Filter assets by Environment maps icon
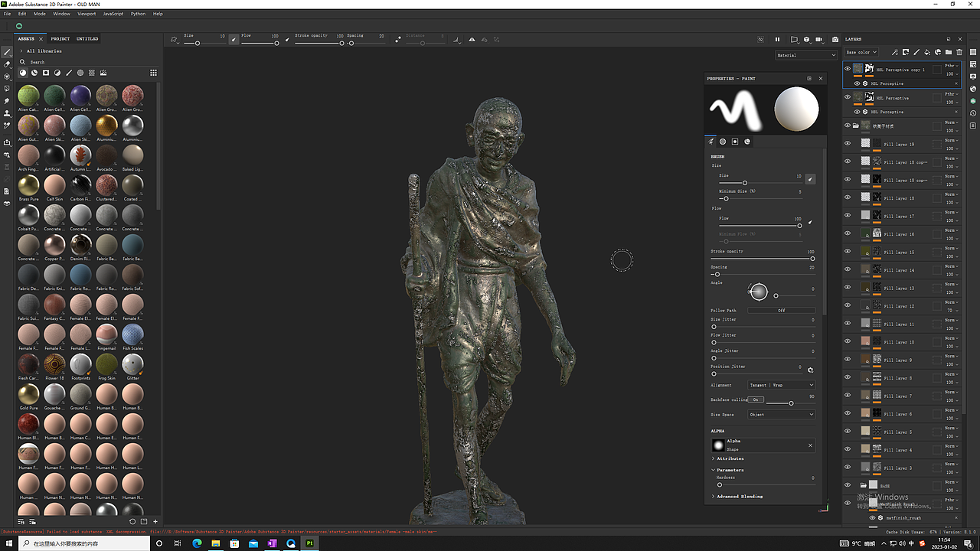The height and width of the screenshot is (551, 980). click(103, 73)
